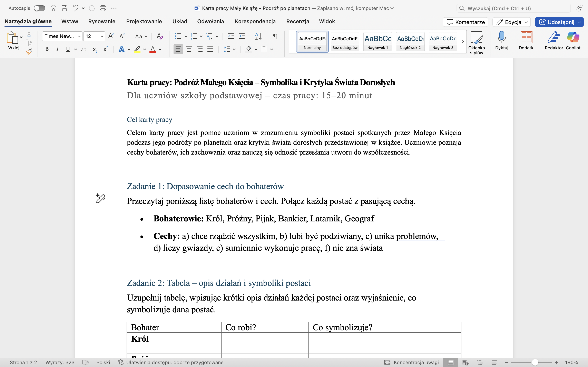Clear formatting with the eraser icon

tap(160, 36)
